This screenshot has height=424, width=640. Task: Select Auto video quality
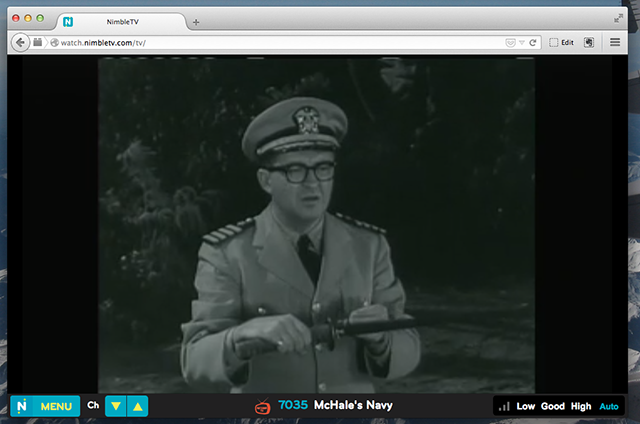609,406
